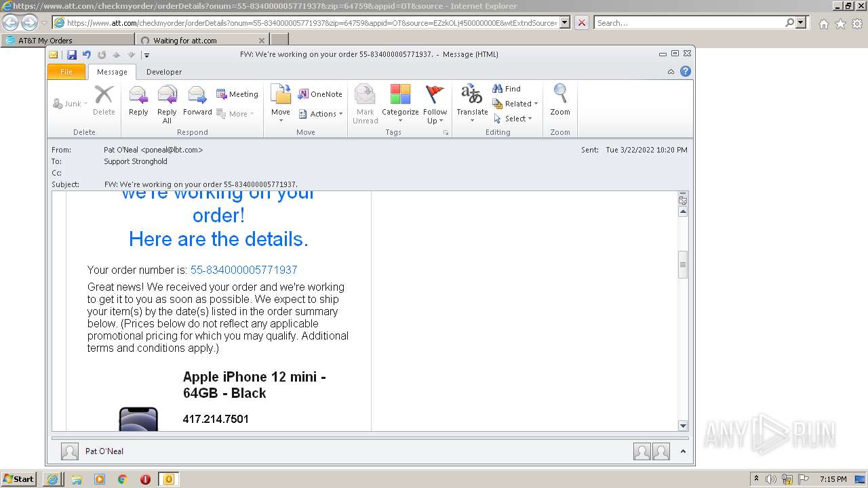
Task: Click Find in the Editing group
Action: point(507,89)
